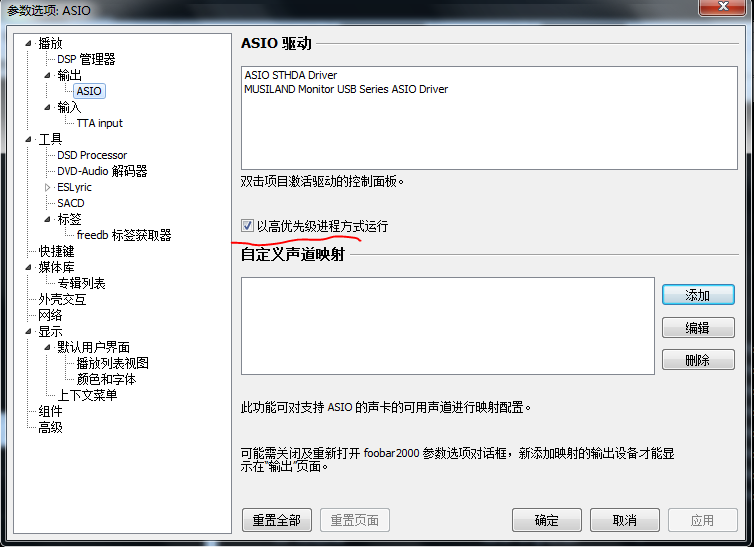Close the ASIO preferences window
Screen dimensions: 754x547
point(725,9)
